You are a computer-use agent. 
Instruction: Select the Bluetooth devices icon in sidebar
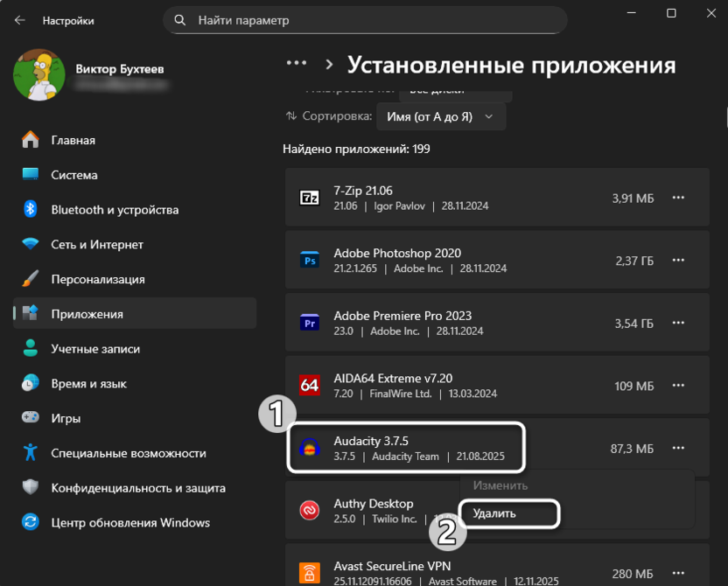(32, 209)
